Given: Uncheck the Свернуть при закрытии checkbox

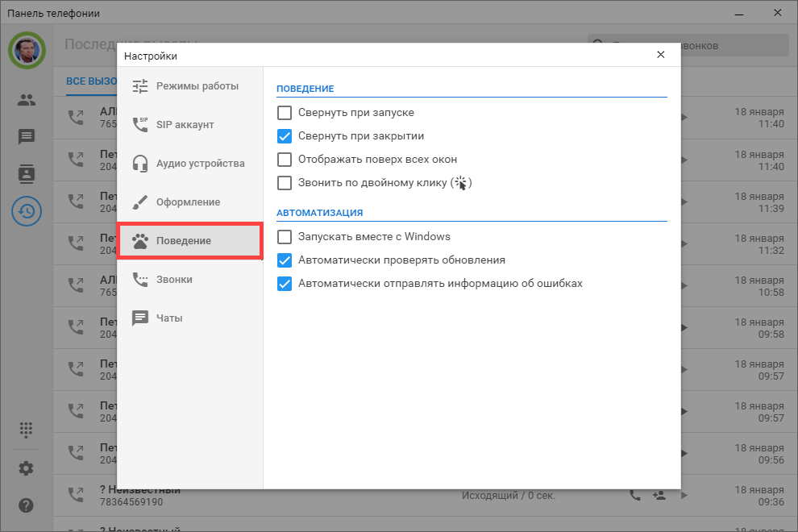Looking at the screenshot, I should point(285,136).
